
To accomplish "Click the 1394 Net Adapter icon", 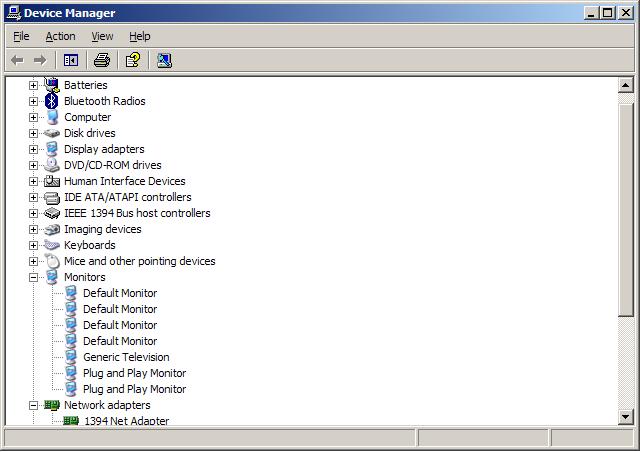I will (x=71, y=421).
